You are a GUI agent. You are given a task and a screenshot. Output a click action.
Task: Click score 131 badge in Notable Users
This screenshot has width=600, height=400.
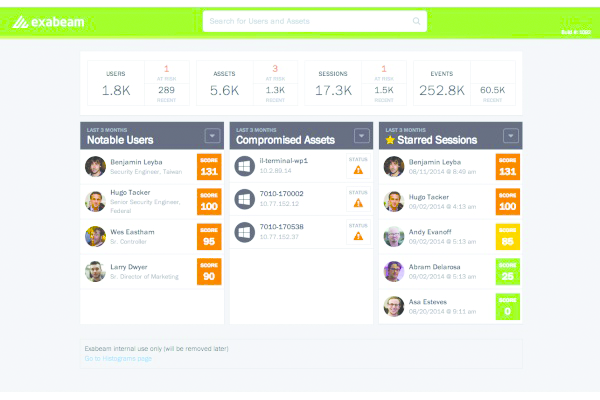tap(208, 167)
